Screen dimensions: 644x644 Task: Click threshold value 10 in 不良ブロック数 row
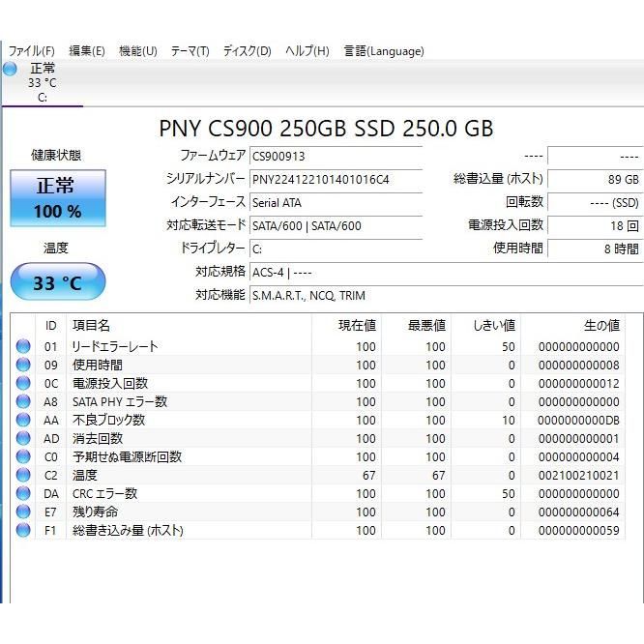point(508,421)
